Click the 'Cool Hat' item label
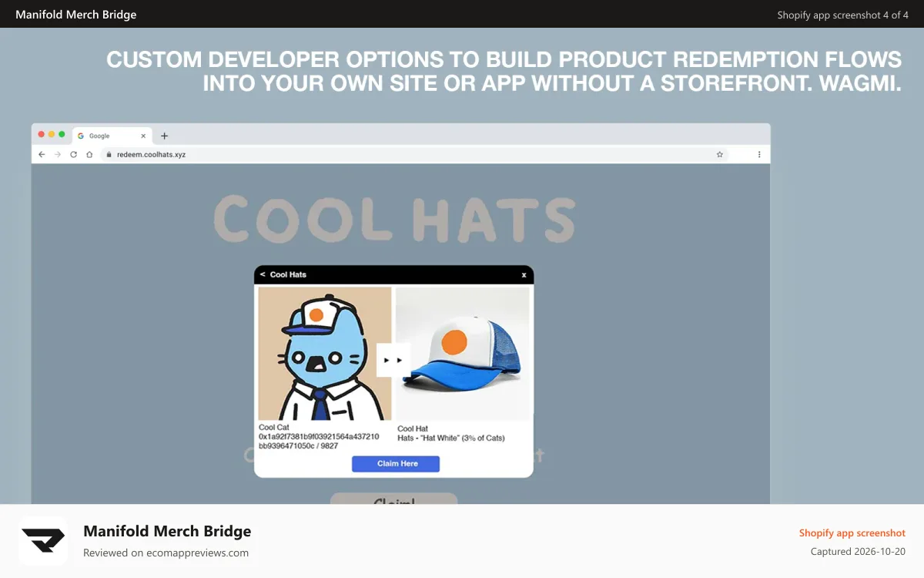Screen dimensions: 924x578 [x=413, y=428]
